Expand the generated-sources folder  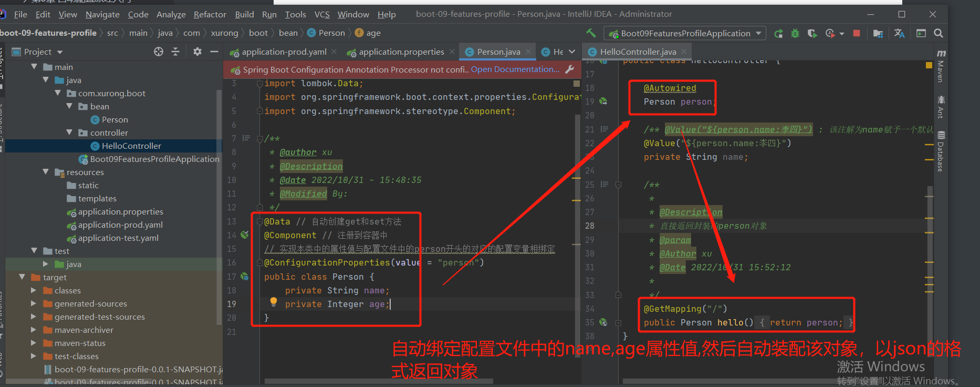[34, 303]
